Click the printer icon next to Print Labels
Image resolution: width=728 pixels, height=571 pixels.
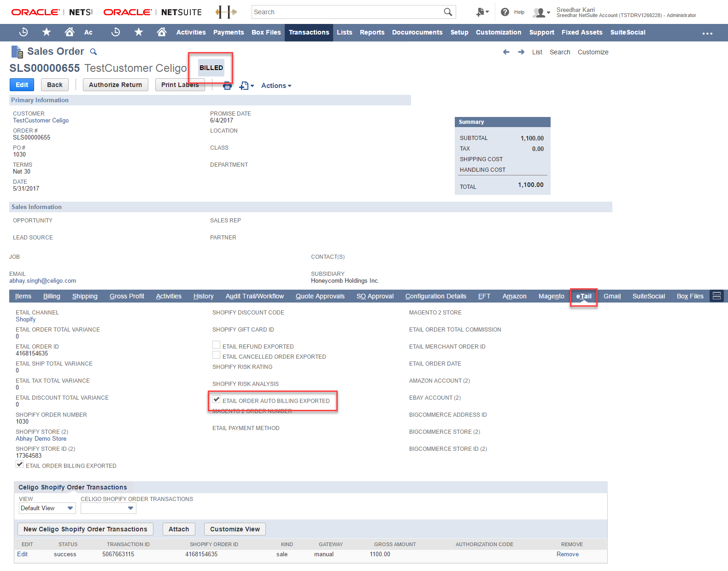coord(227,86)
